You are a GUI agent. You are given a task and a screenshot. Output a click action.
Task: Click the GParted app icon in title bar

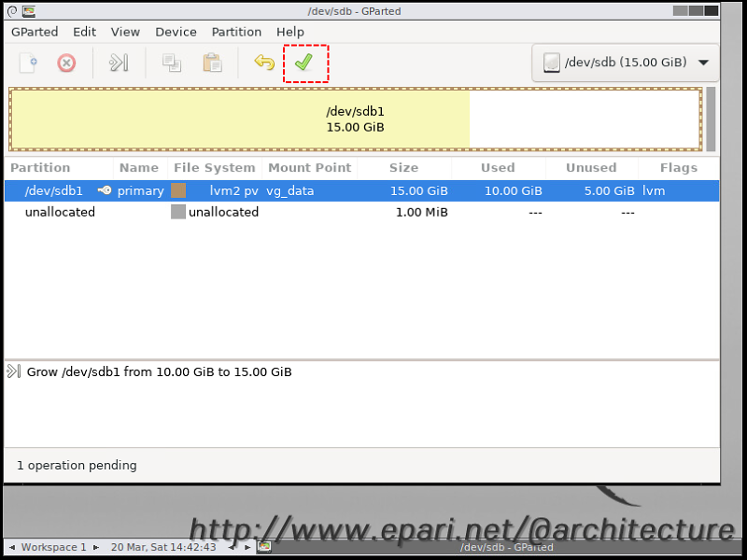point(29,11)
